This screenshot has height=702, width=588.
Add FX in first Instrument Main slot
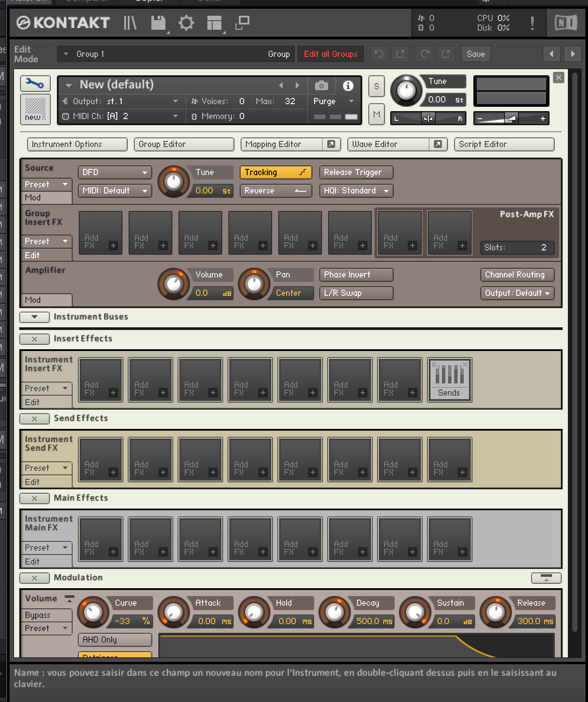coord(101,539)
